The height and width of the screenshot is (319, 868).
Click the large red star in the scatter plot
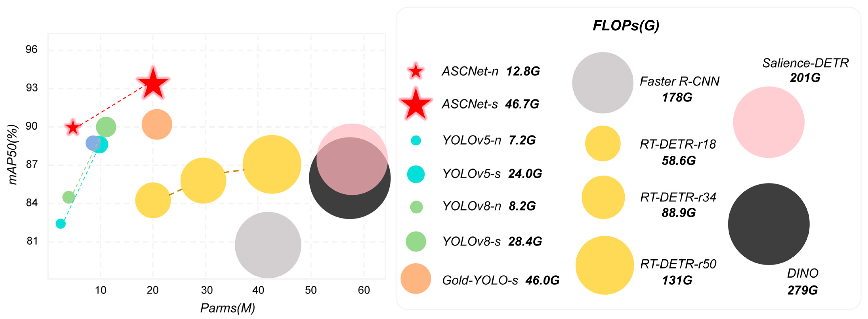tap(153, 84)
